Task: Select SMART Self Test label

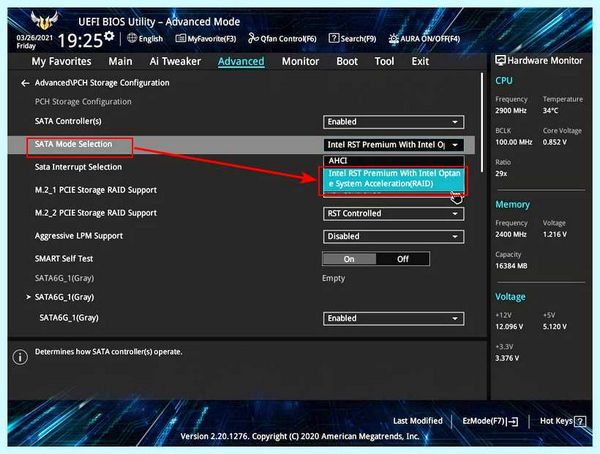Action: [x=64, y=259]
